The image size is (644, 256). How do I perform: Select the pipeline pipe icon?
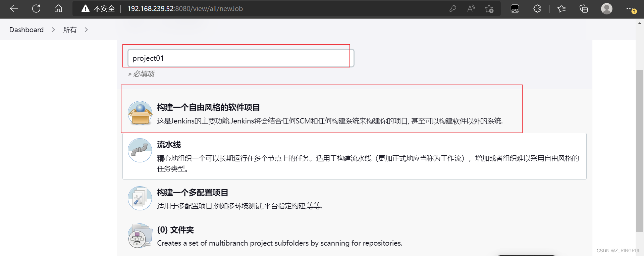click(x=140, y=150)
